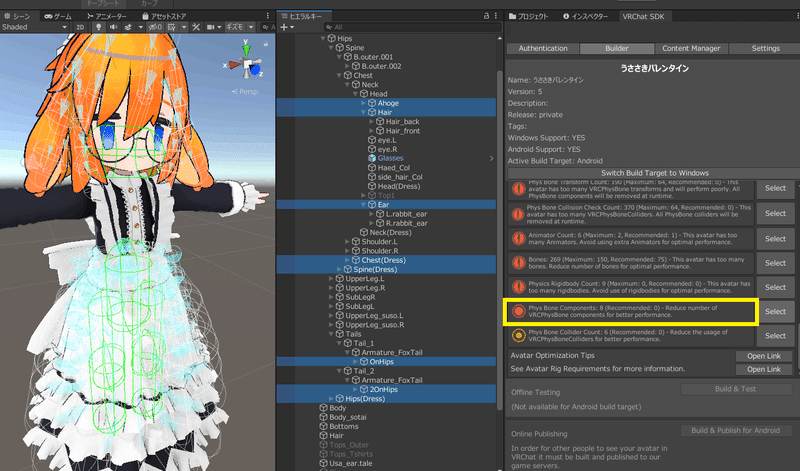The image size is (800, 471).
Task: Switch to Scene tab
Action: 17,16
